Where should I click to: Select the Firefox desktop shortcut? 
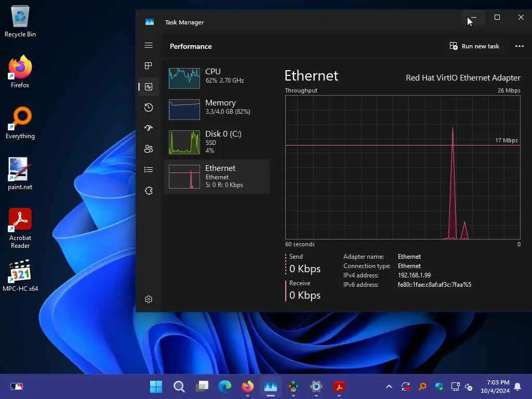20,72
